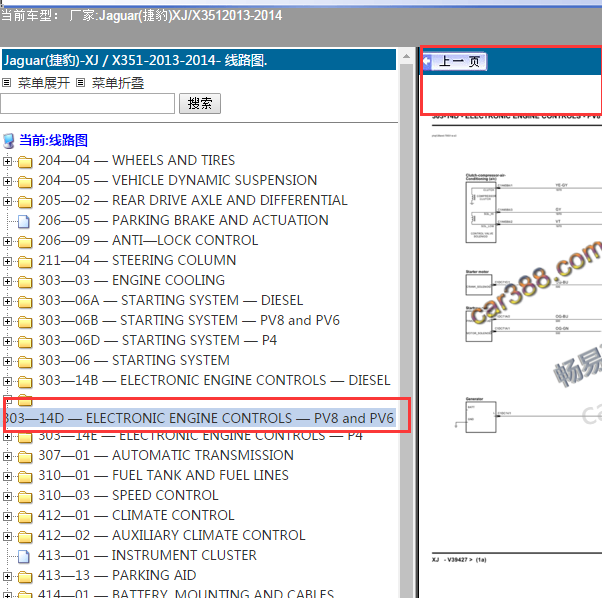This screenshot has height=598, width=602.
Task: Expand the 204—04 WHEELS AND TIRES node
Action: pyautogui.click(x=7, y=161)
